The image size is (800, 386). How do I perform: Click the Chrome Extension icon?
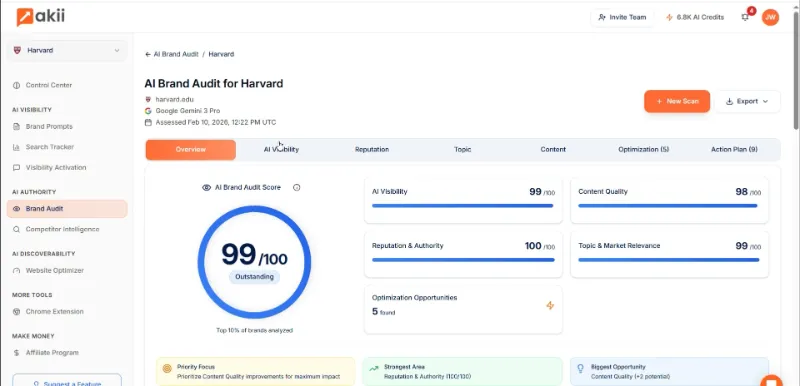[16, 312]
